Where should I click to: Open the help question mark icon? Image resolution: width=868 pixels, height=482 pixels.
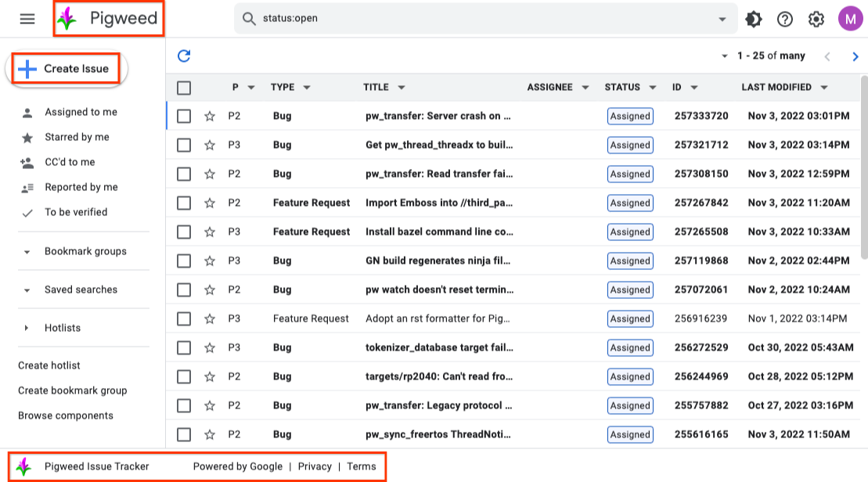(x=785, y=19)
